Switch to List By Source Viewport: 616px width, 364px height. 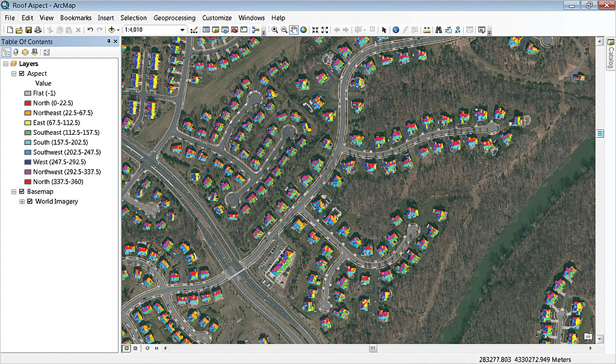(16, 52)
